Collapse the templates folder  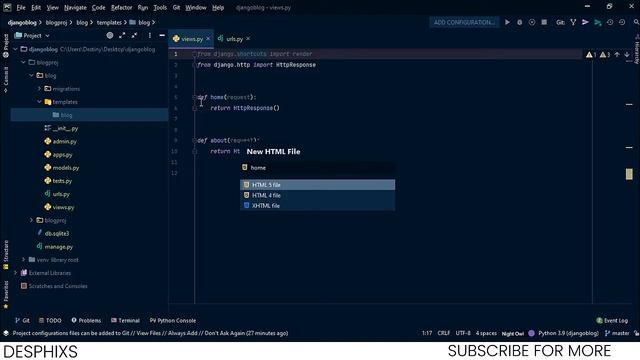click(x=40, y=101)
